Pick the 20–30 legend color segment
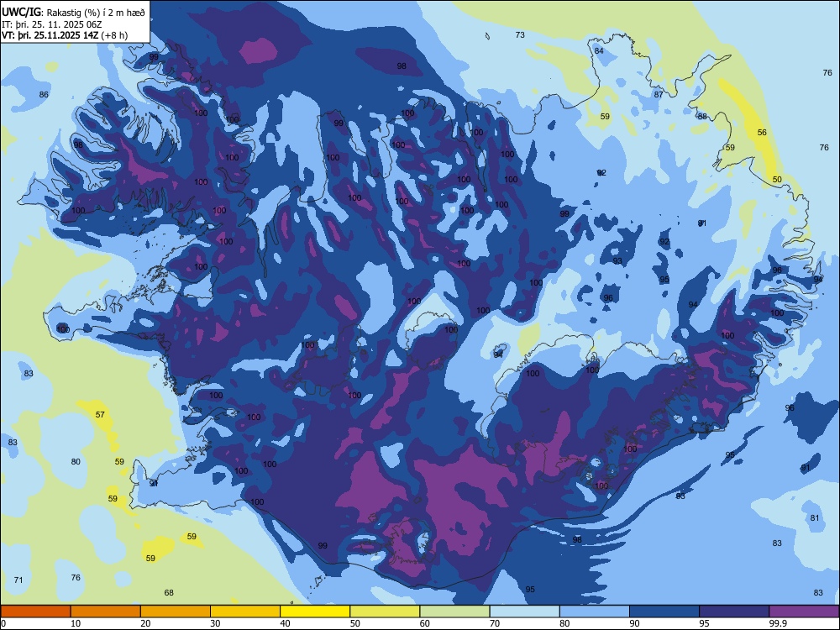Image resolution: width=840 pixels, height=630 pixels. [x=176, y=612]
